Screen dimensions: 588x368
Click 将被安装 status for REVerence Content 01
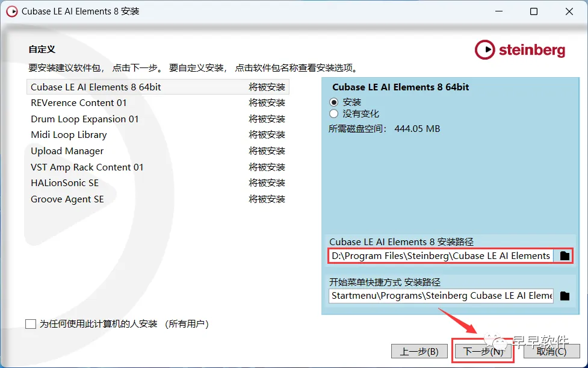tap(267, 103)
